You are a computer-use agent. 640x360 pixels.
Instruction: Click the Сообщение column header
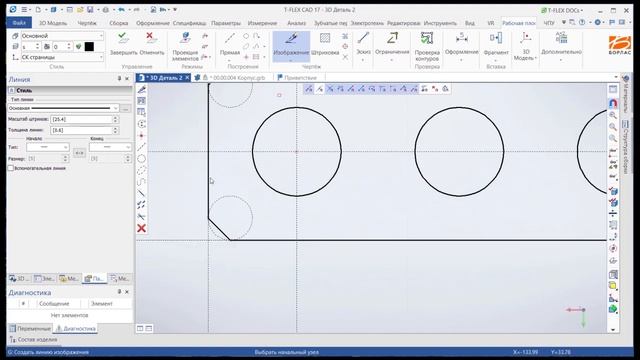tap(54, 303)
